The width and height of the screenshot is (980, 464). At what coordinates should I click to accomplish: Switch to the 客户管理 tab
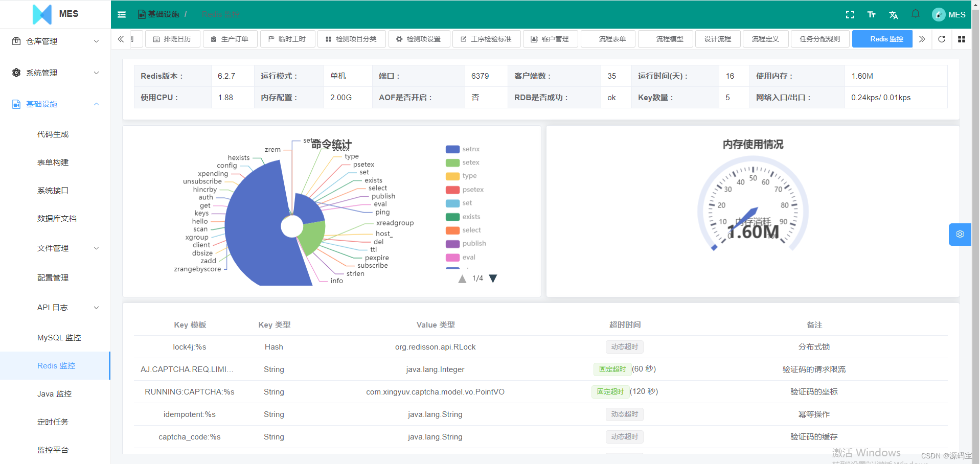[550, 38]
